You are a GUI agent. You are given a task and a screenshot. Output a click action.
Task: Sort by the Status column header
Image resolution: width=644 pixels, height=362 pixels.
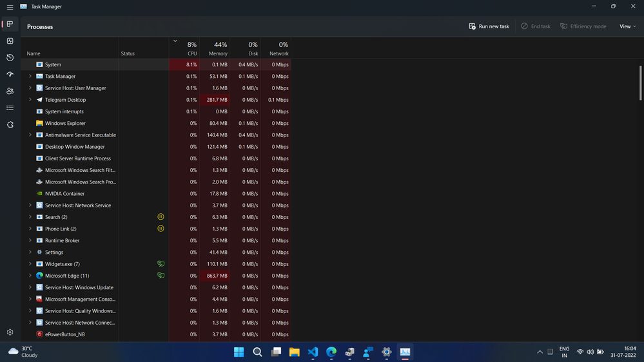(x=144, y=48)
